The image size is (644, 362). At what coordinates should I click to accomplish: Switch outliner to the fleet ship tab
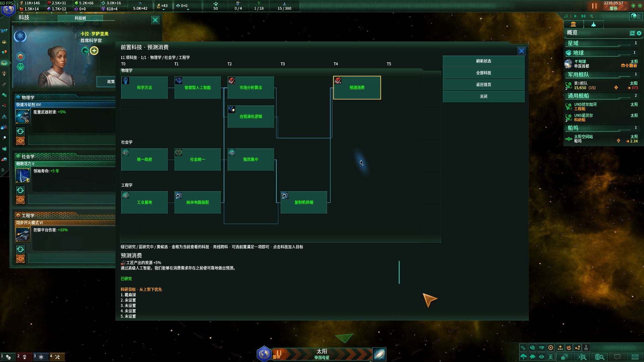pos(593,24)
